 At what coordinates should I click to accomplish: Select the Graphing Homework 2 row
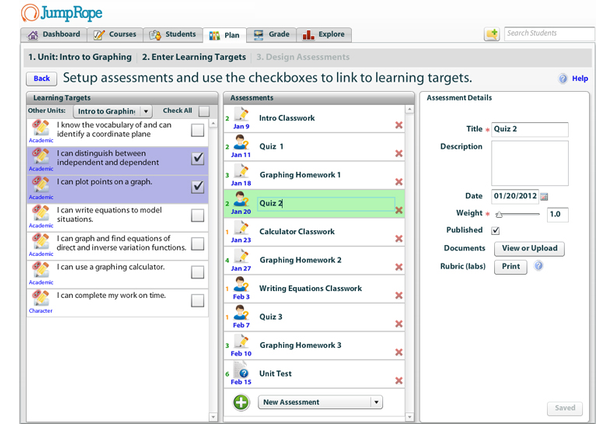(314, 260)
